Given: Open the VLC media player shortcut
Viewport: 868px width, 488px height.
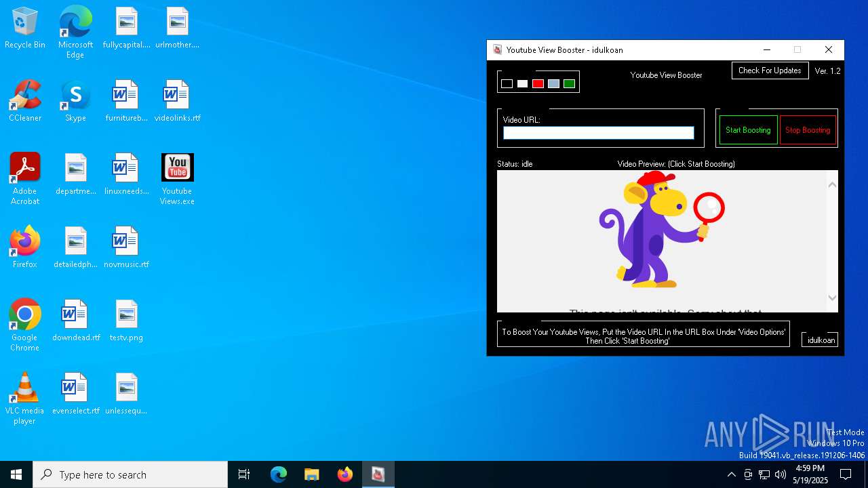Looking at the screenshot, I should point(25,399).
